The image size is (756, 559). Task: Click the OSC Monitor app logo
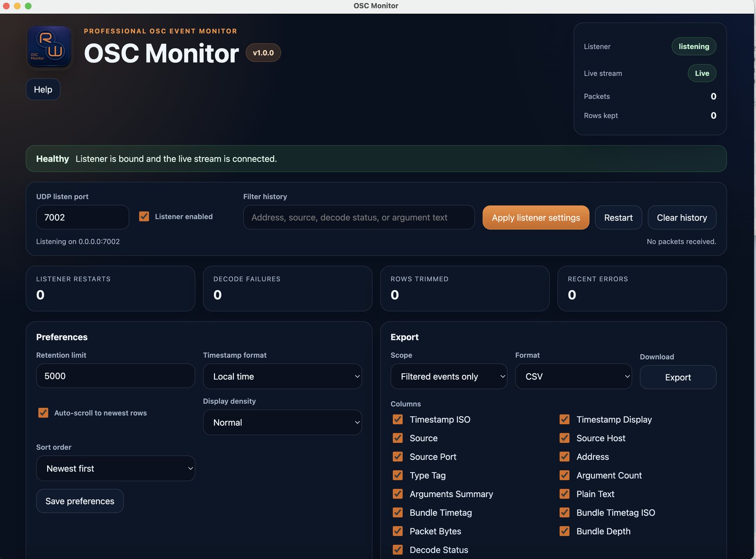point(49,46)
